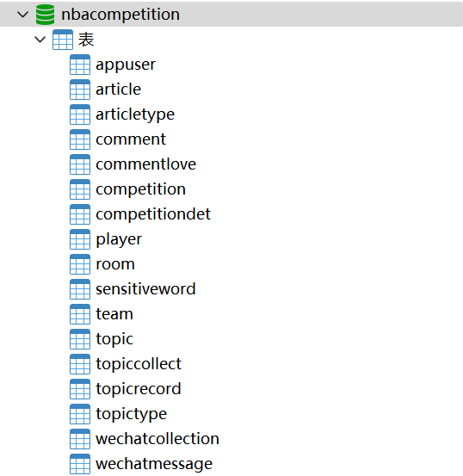Screen dimensions: 463x476
Task: Click the team table icon
Action: pyautogui.click(x=80, y=314)
